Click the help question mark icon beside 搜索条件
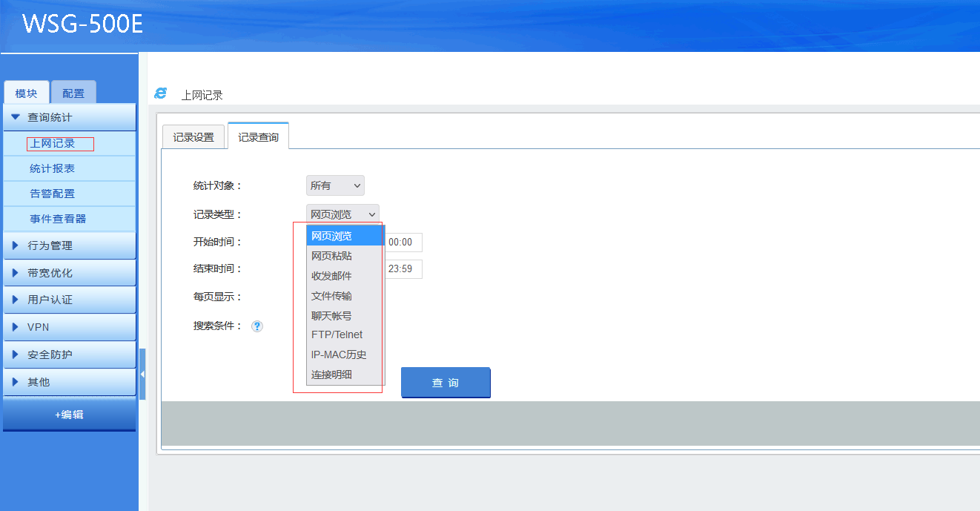This screenshot has height=511, width=980. tap(257, 326)
